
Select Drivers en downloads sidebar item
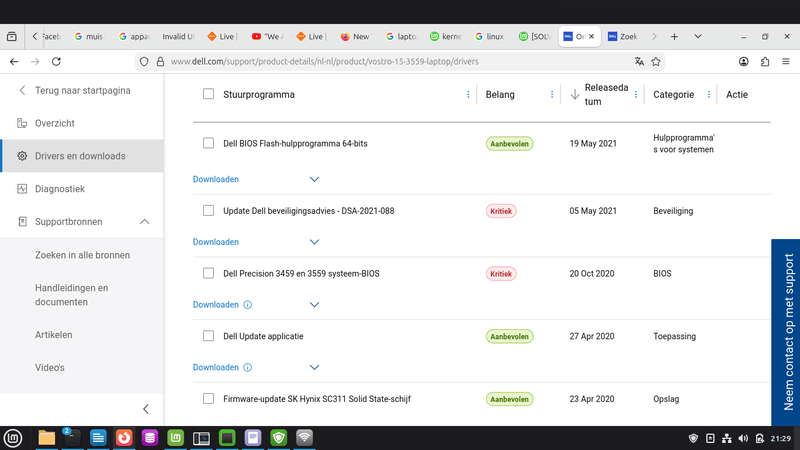pos(82,156)
